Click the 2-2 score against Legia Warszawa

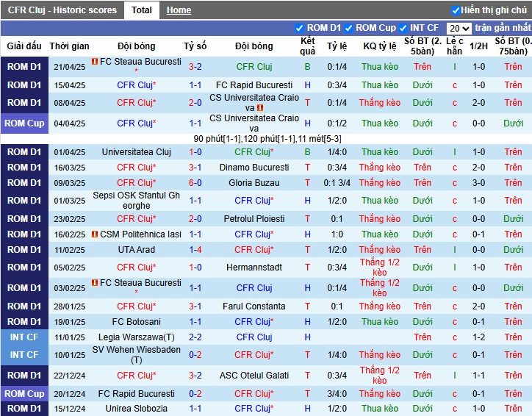[x=195, y=337]
